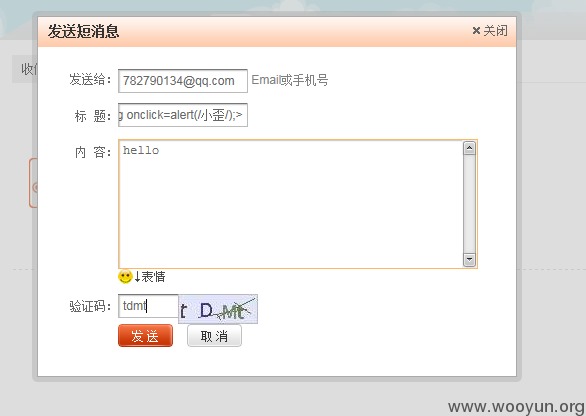The height and width of the screenshot is (416, 586).
Task: Close the dialog via 关闭
Action: pos(490,31)
